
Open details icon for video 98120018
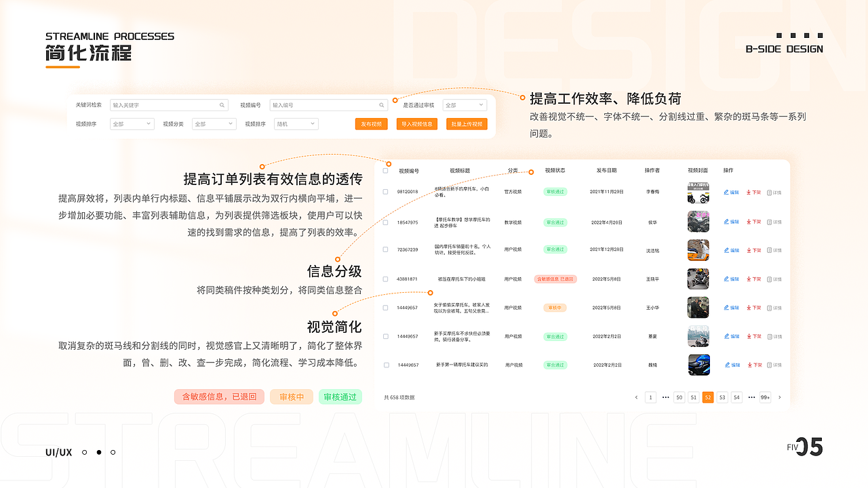[770, 192]
